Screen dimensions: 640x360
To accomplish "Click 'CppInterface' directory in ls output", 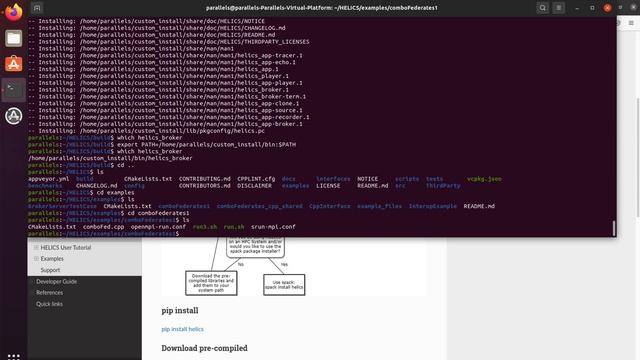I will tap(329, 206).
